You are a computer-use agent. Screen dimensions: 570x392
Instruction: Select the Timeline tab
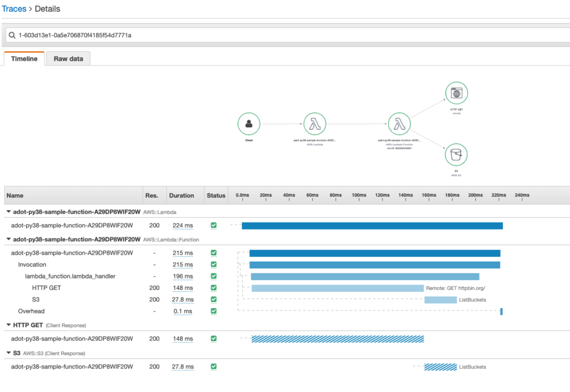tap(23, 58)
